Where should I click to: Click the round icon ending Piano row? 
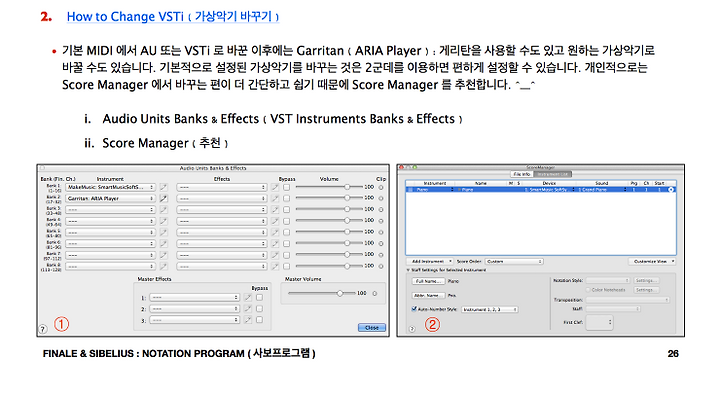coord(671,190)
